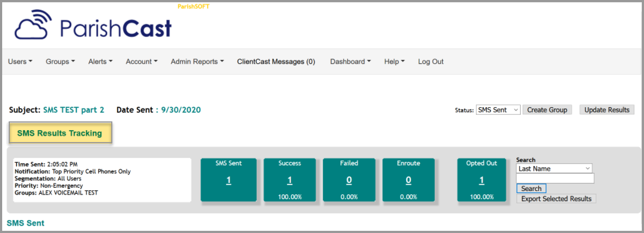This screenshot has height=233, width=644.
Task: Open the Success tile count link
Action: click(290, 180)
